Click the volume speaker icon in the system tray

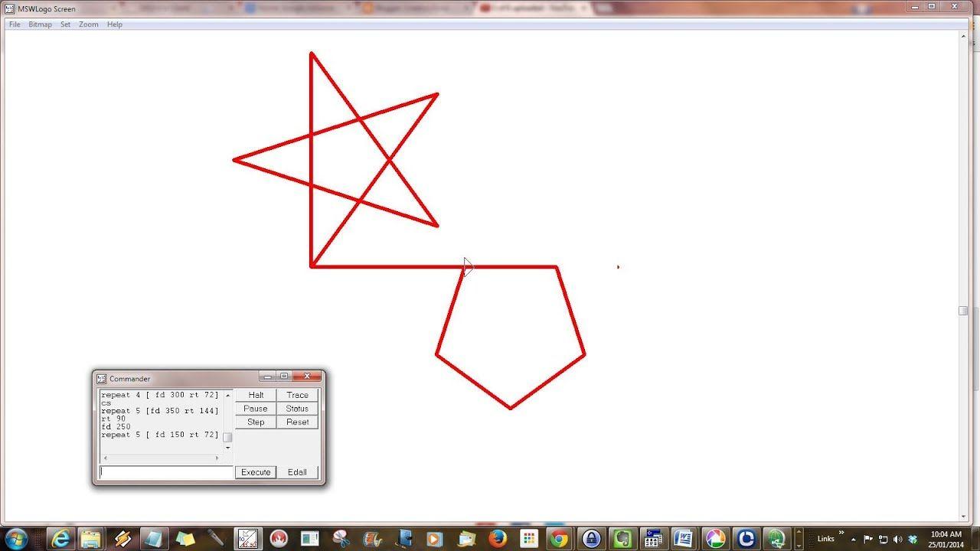(897, 540)
